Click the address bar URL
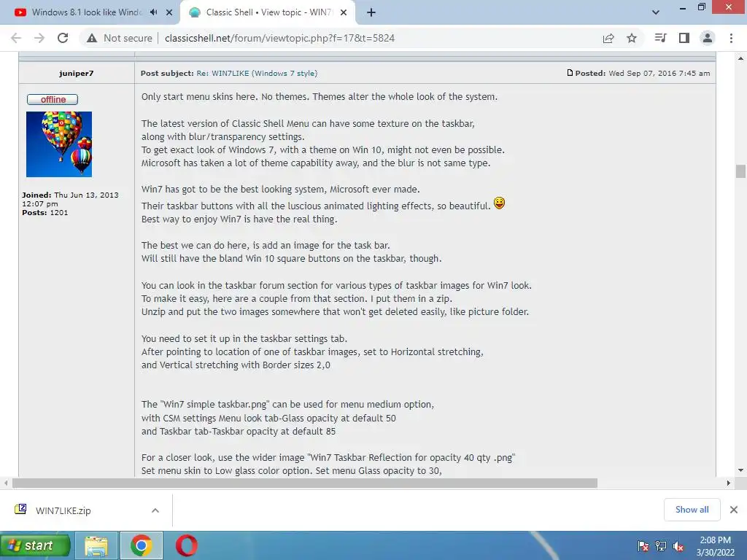Screen dimensions: 747x560 279,38
